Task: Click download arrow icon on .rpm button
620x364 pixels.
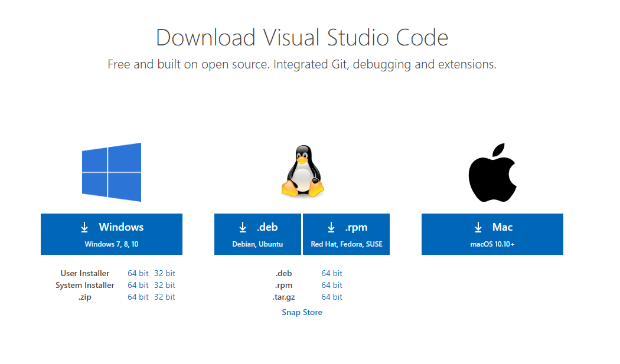Action: pyautogui.click(x=331, y=227)
